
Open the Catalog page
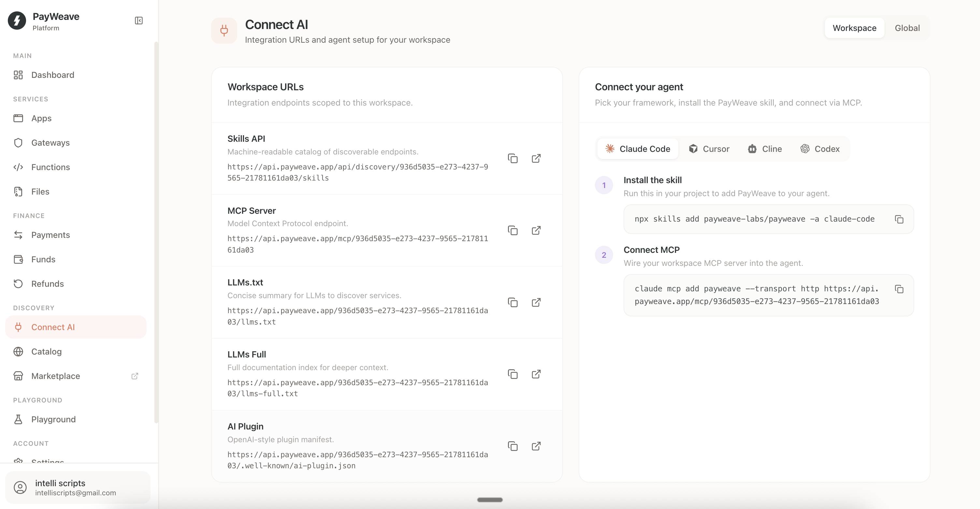76,352
